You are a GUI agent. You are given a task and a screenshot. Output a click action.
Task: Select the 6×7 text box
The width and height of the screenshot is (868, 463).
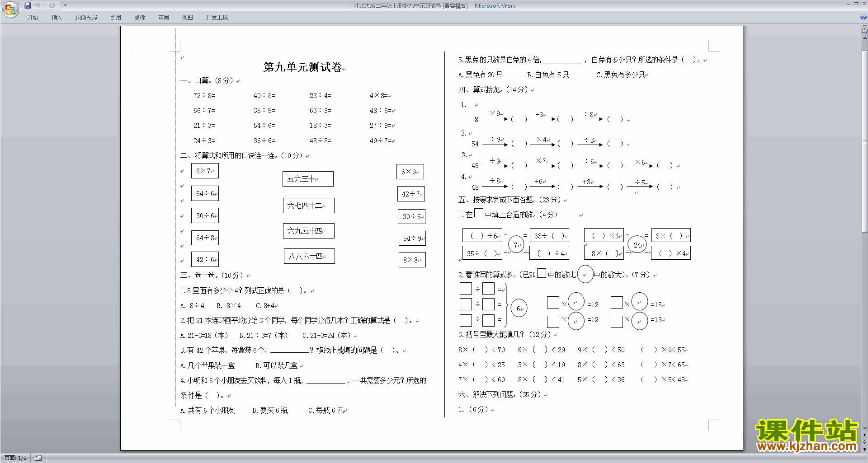205,171
